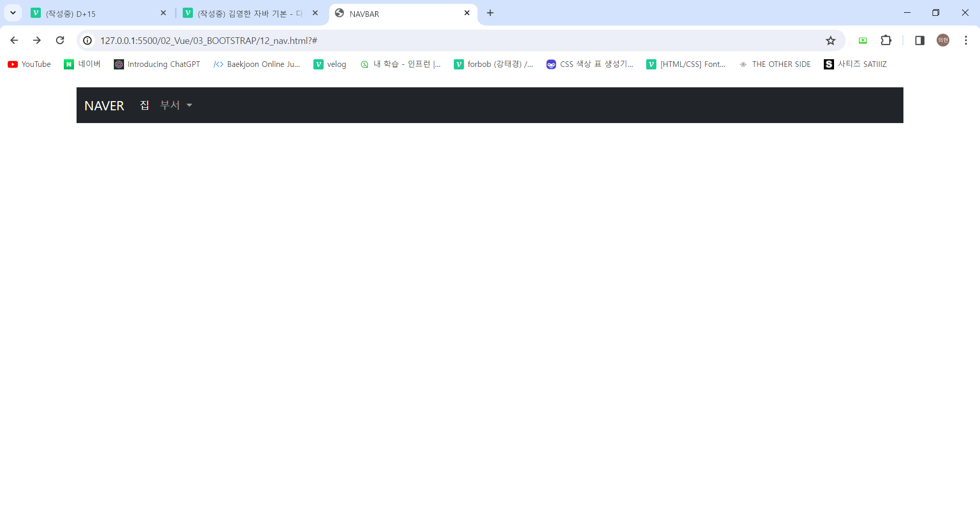Open a new tab with plus button

pos(490,13)
